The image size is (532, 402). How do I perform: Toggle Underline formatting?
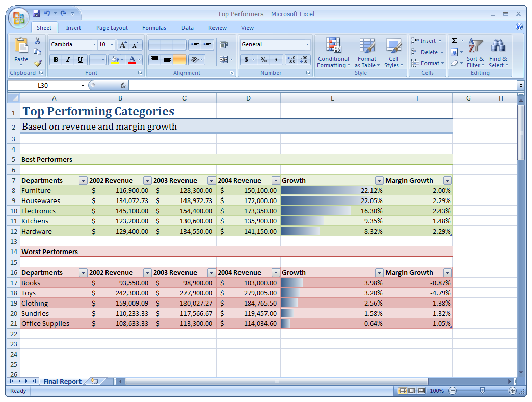coord(80,60)
